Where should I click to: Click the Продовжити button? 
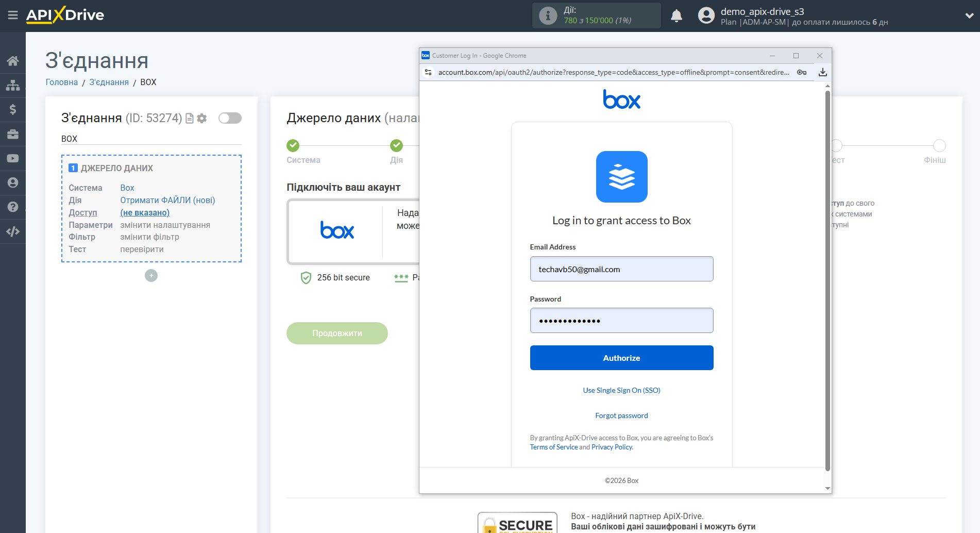(337, 333)
